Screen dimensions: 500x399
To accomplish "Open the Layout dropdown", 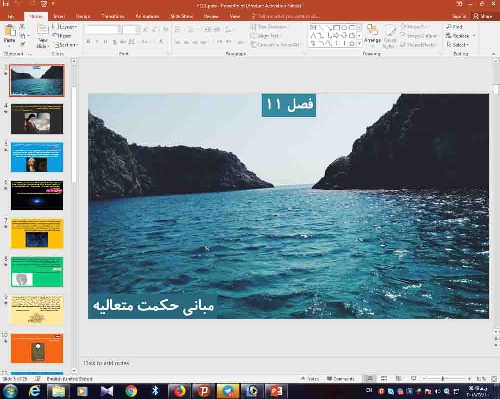I will 65,27.
